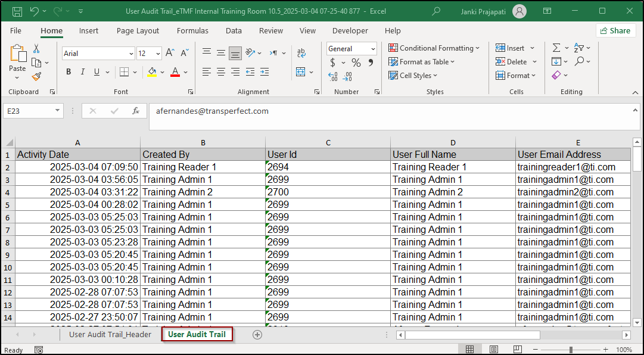Screen dimensions: 644x355
Task: Click the Share button
Action: coord(615,31)
